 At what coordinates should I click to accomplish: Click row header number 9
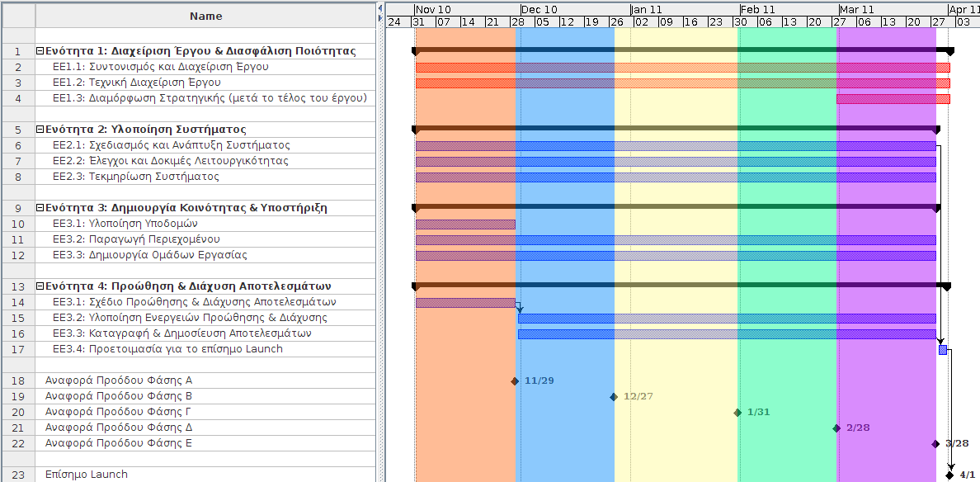[19, 207]
